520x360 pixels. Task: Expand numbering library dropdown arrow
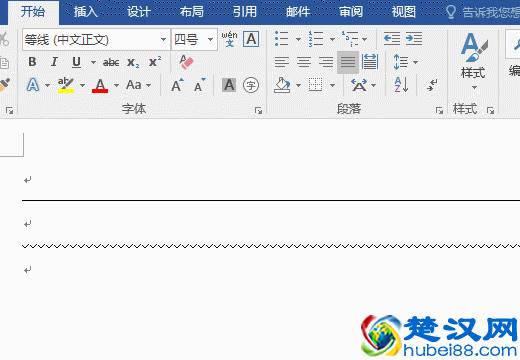[x=332, y=40]
